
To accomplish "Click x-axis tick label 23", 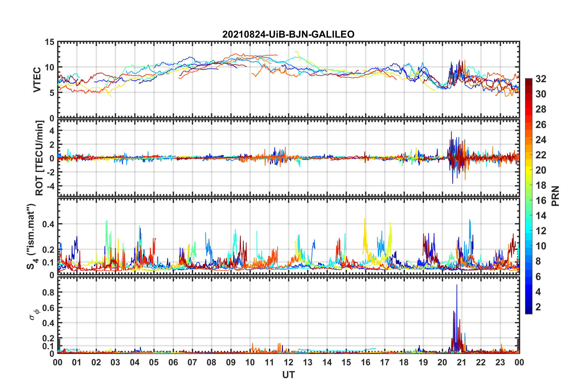I will (x=500, y=362).
